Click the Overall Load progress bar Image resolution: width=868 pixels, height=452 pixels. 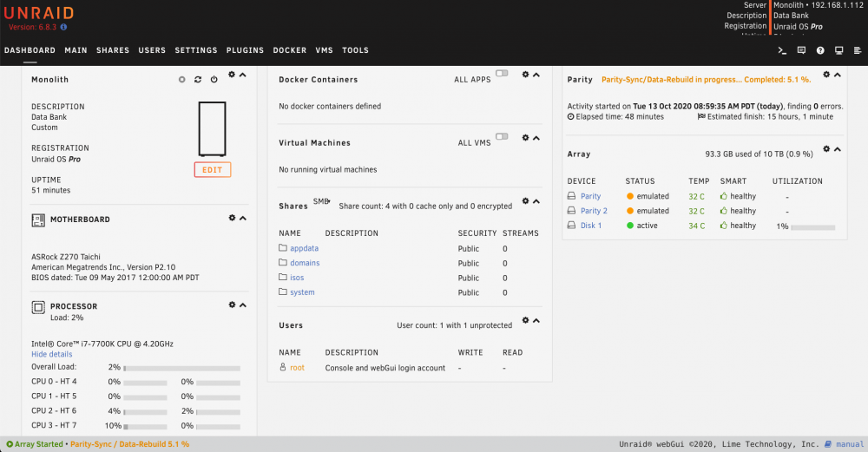tap(182, 368)
